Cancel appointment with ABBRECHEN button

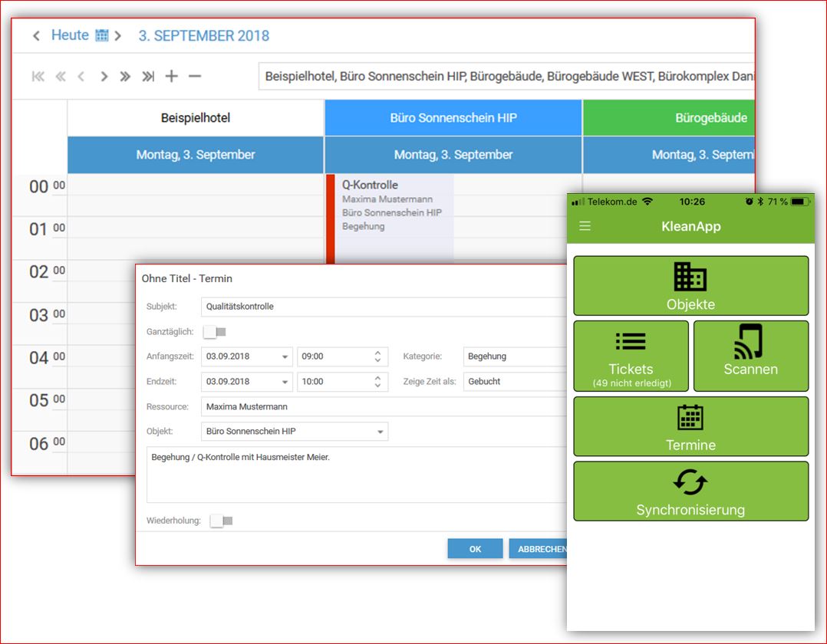[539, 549]
